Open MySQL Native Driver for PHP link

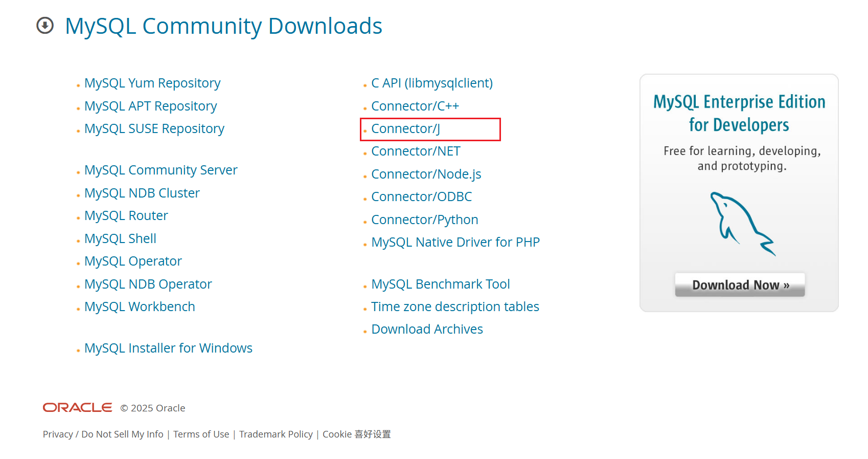pyautogui.click(x=455, y=242)
